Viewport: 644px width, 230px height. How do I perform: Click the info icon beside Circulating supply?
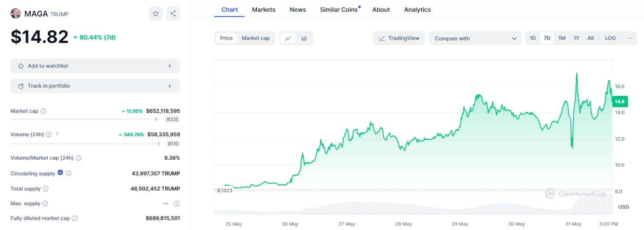point(69,174)
